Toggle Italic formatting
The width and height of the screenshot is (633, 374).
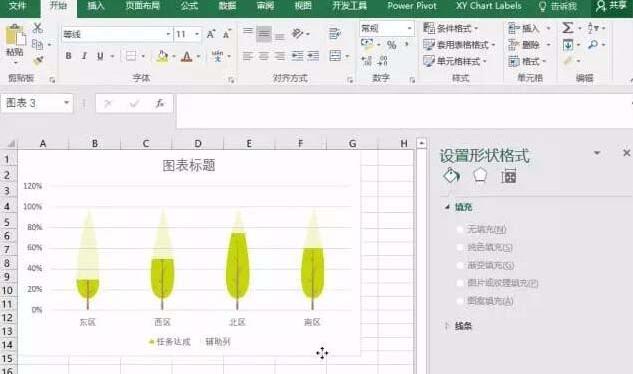coord(84,56)
